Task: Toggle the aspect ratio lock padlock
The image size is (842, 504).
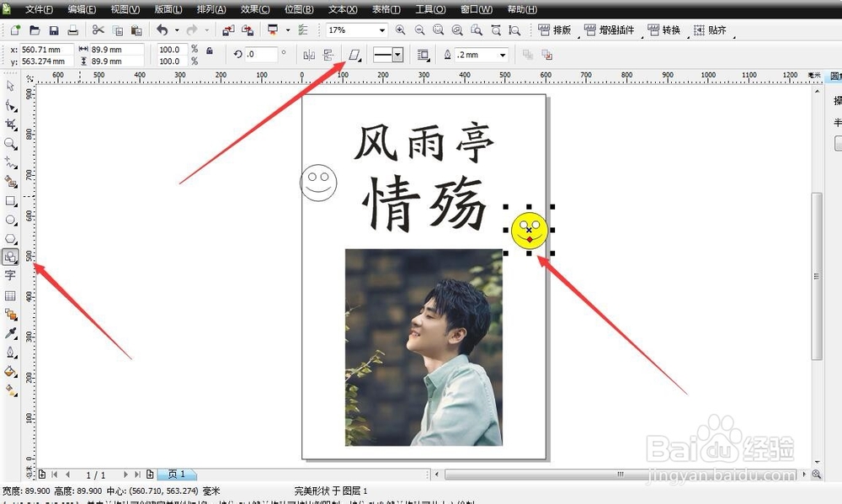Action: pyautogui.click(x=210, y=50)
